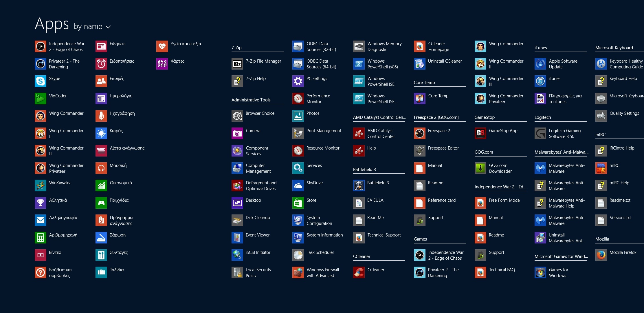Launch the Freespace 2 icon
This screenshot has width=644, height=313.
point(420,133)
